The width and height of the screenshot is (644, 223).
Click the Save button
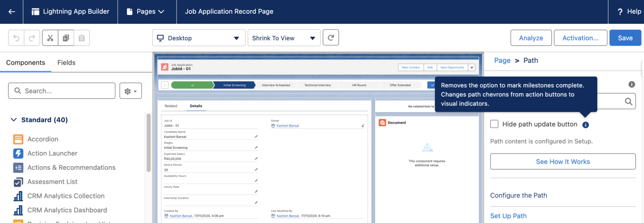pyautogui.click(x=625, y=38)
